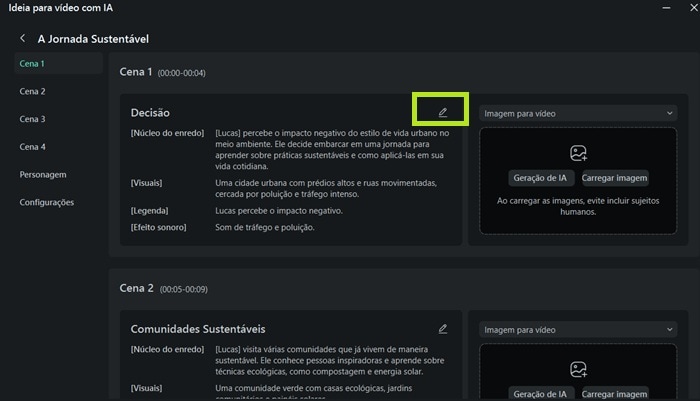This screenshot has width=700, height=401.
Task: Open Personagem section in sidebar
Action: (43, 175)
